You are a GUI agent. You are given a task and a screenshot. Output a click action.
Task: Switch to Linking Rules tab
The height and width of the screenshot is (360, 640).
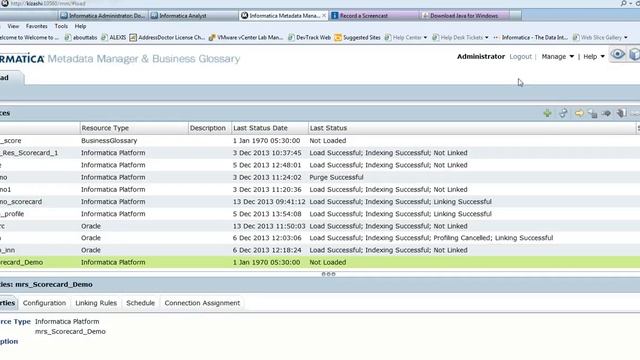coord(96,303)
